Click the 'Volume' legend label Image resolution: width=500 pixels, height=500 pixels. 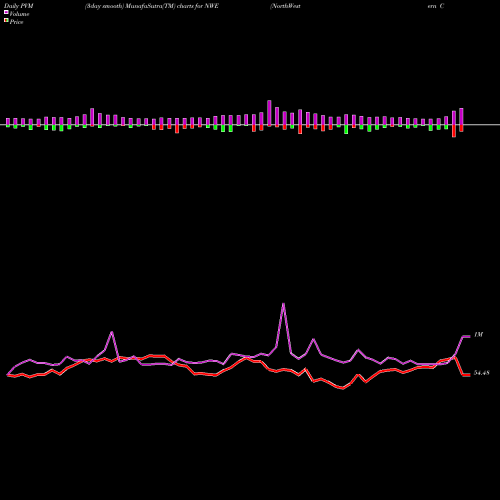click(19, 14)
